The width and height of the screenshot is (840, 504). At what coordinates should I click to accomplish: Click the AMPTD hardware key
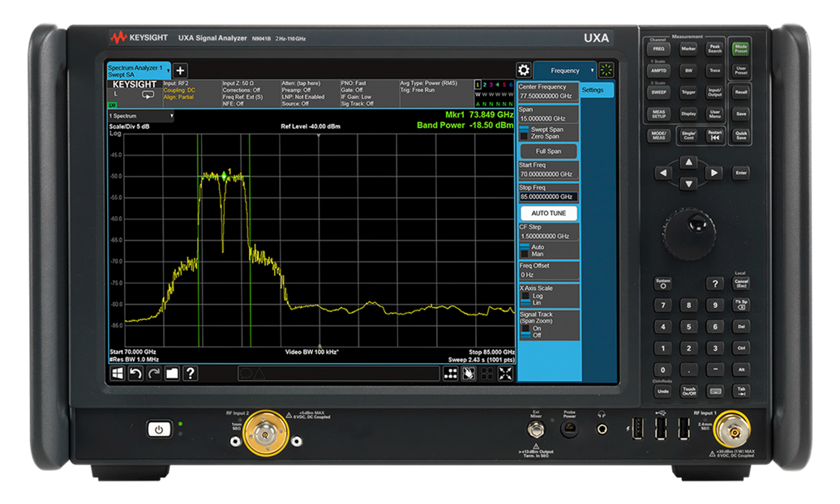coord(658,70)
